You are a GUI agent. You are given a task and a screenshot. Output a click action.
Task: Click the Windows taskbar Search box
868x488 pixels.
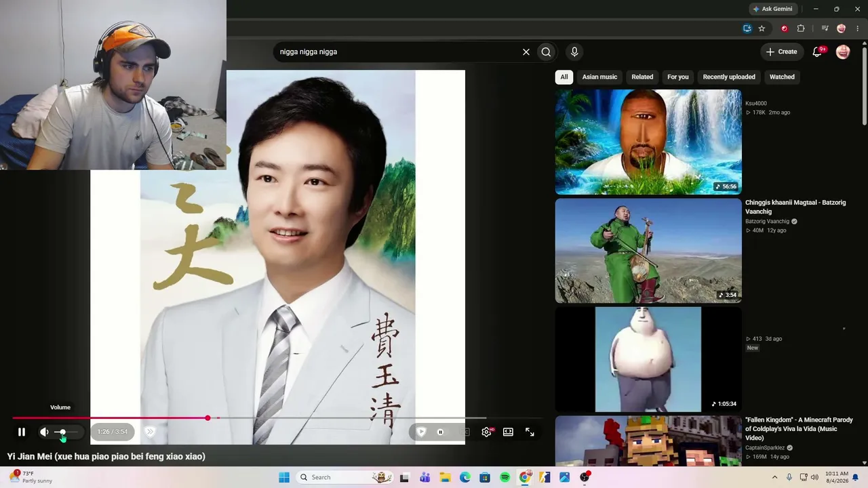[346, 477]
